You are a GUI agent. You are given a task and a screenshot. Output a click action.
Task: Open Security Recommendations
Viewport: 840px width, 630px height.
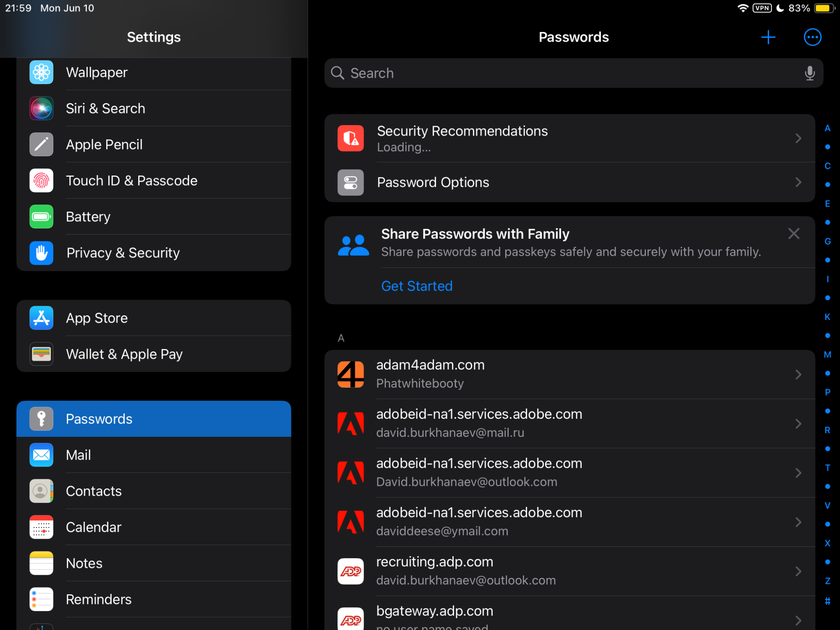click(x=570, y=138)
